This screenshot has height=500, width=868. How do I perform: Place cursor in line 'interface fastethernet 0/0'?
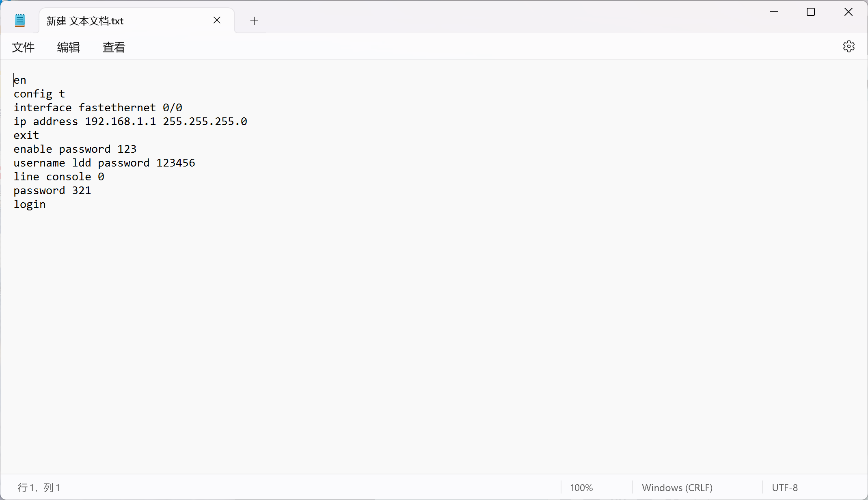[97, 108]
